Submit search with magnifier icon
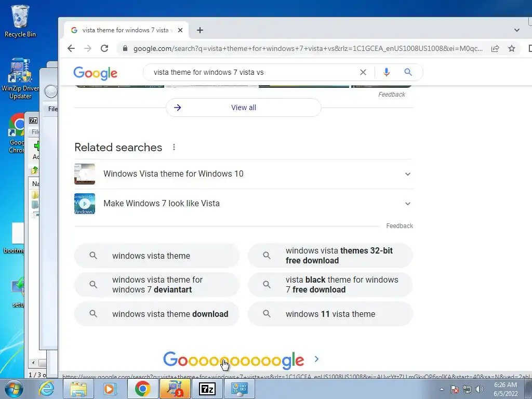The height and width of the screenshot is (399, 532). pyautogui.click(x=408, y=72)
